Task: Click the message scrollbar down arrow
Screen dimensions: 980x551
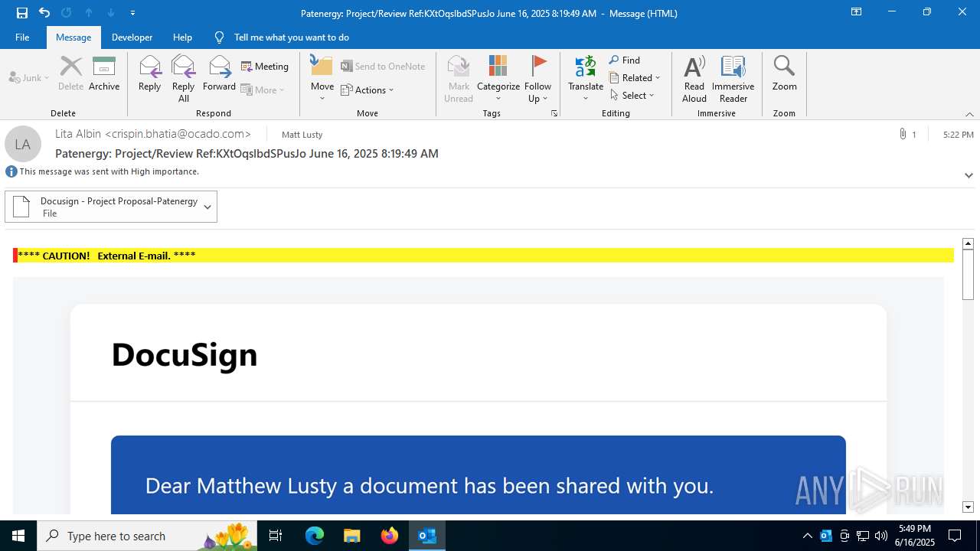Action: coord(968,507)
